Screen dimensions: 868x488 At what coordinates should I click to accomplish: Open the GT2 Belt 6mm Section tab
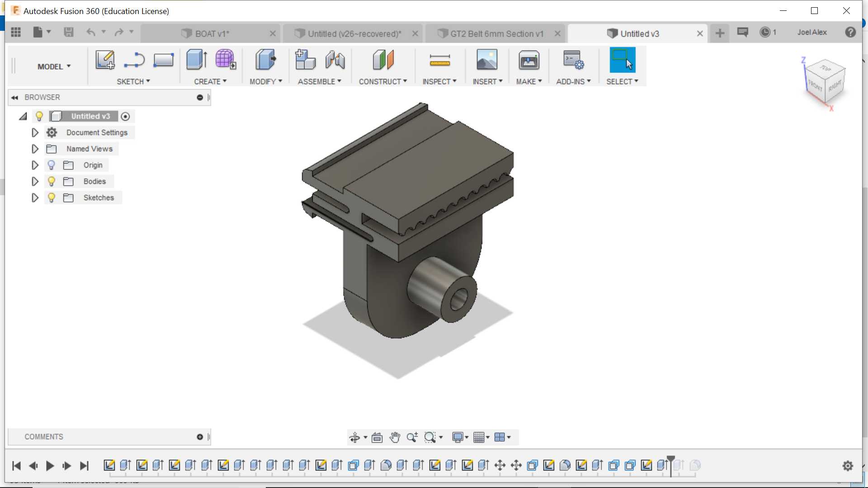point(496,33)
